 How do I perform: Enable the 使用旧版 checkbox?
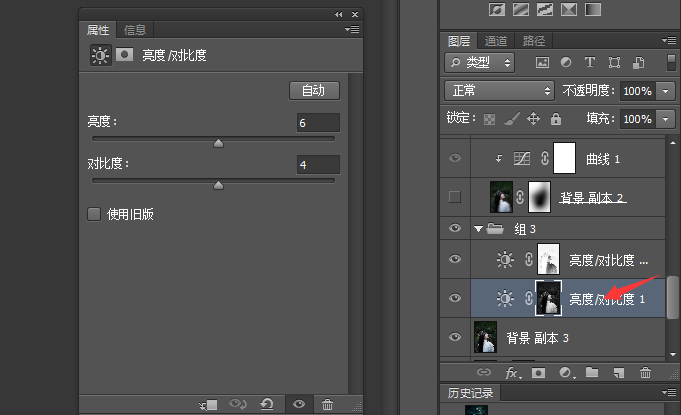pos(94,214)
